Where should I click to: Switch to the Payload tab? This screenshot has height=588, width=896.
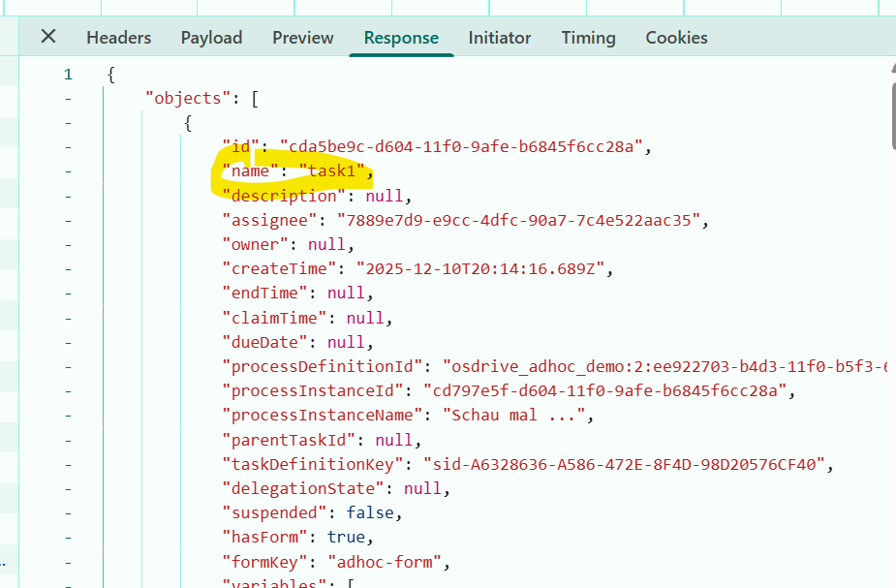211,38
